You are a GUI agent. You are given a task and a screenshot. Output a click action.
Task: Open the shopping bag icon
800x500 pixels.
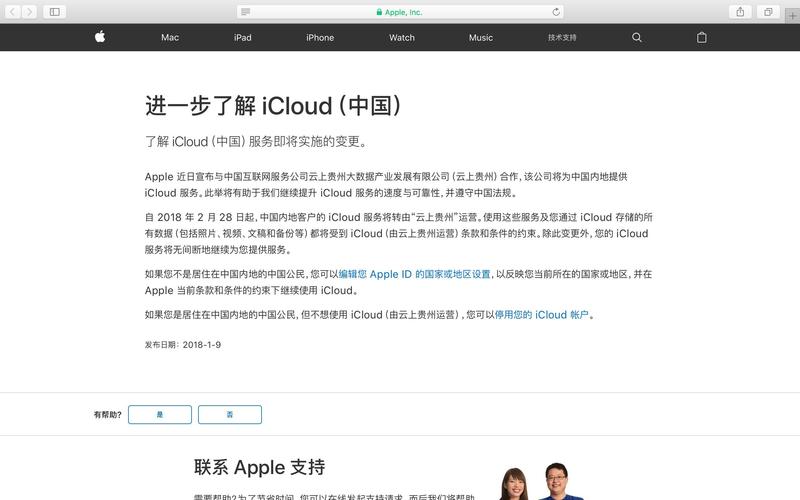[x=702, y=37]
